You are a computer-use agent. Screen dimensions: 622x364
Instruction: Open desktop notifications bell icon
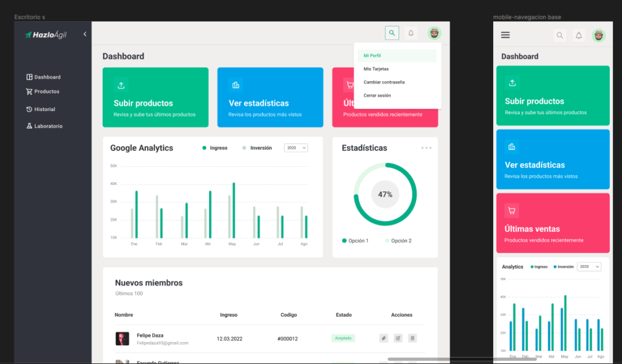411,33
